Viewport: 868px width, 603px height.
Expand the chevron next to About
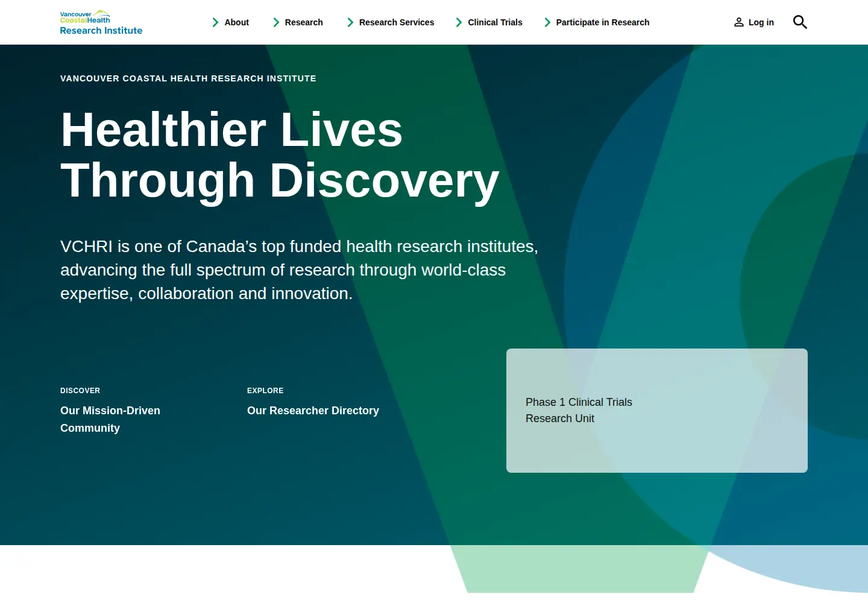215,22
